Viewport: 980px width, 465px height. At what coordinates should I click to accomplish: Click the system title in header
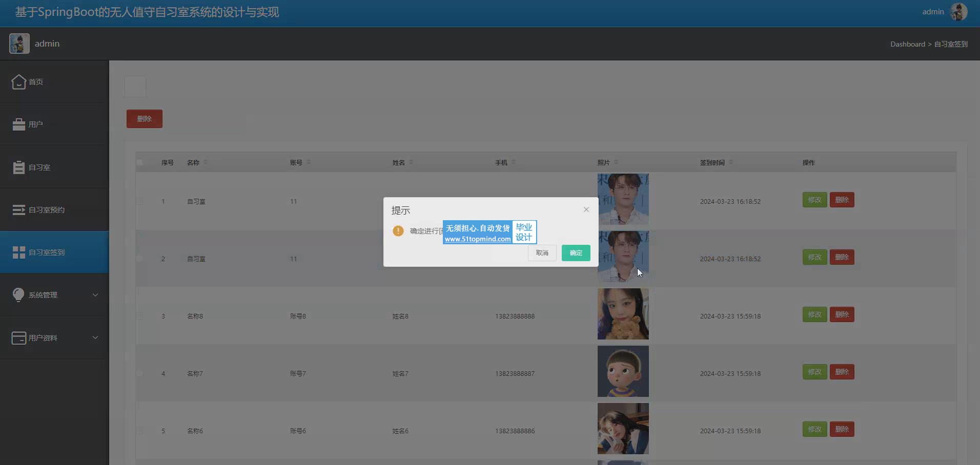click(x=147, y=12)
